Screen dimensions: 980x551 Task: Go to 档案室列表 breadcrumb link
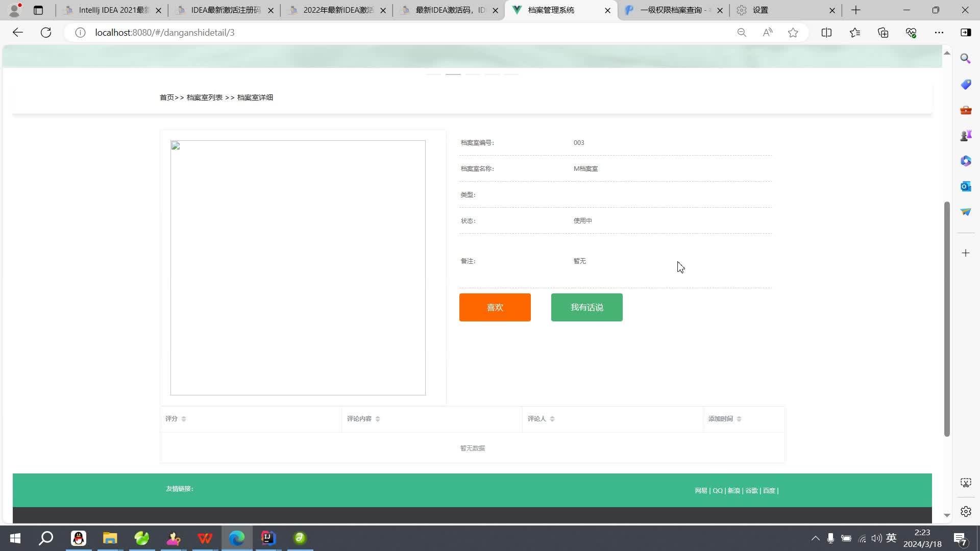point(204,97)
